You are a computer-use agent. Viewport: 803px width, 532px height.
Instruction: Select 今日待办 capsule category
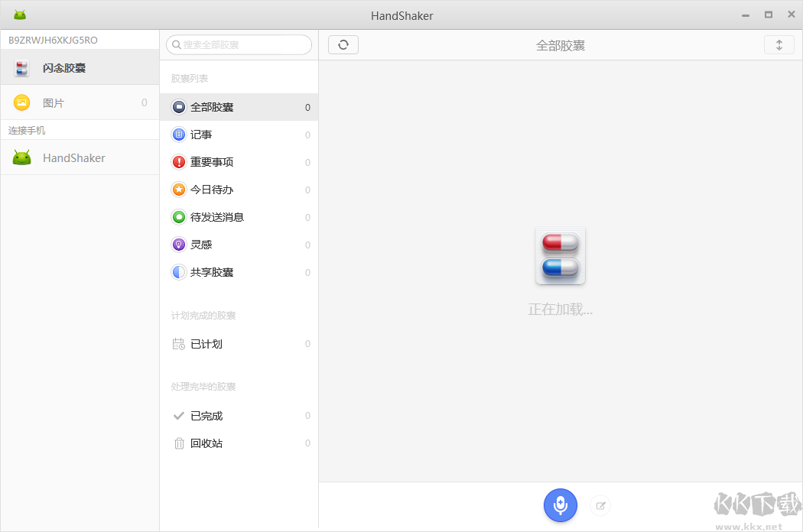pos(239,190)
